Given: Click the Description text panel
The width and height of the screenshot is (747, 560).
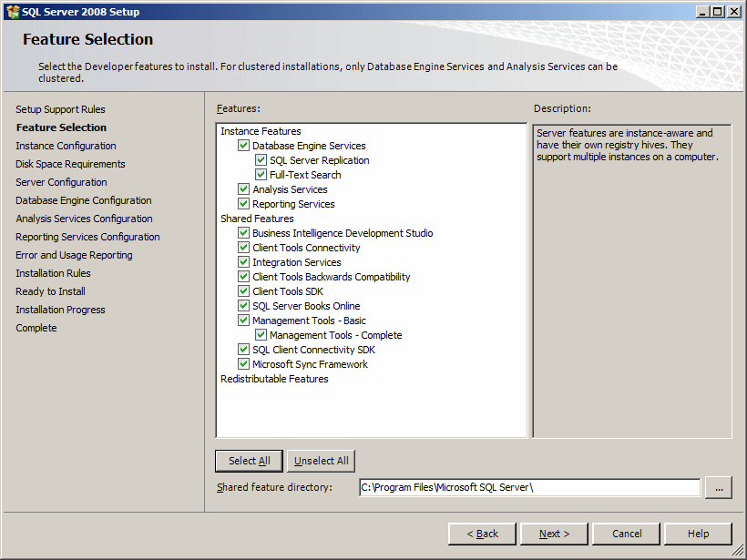Looking at the screenshot, I should pyautogui.click(x=631, y=281).
